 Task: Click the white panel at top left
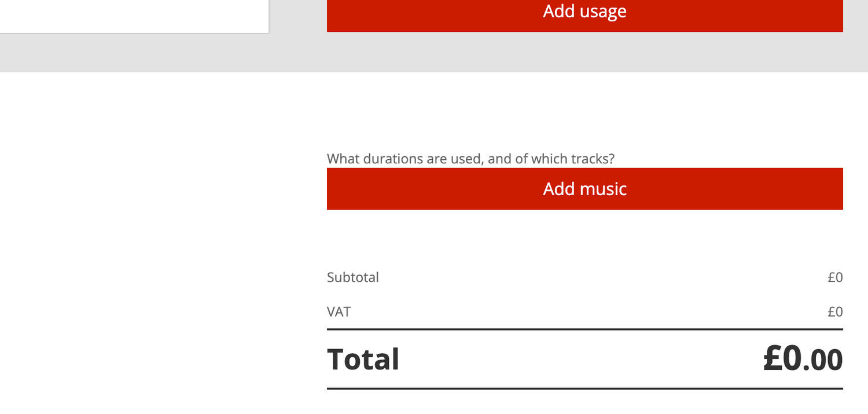click(x=133, y=14)
